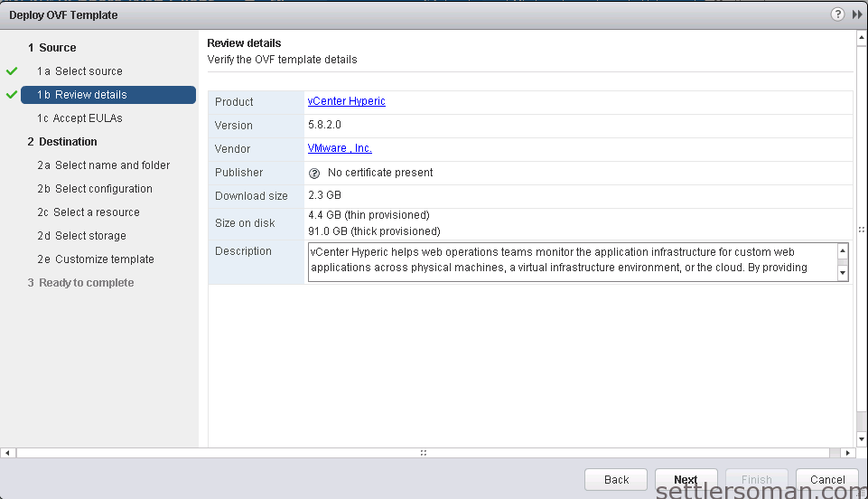Go to step 2e Customize template
The height and width of the screenshot is (499, 868).
pyautogui.click(x=96, y=259)
